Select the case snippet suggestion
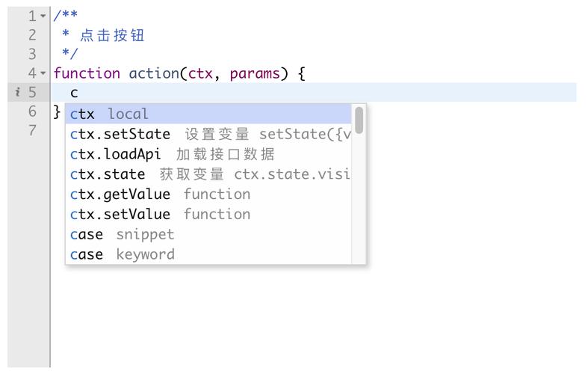The image size is (588, 374). [x=208, y=234]
